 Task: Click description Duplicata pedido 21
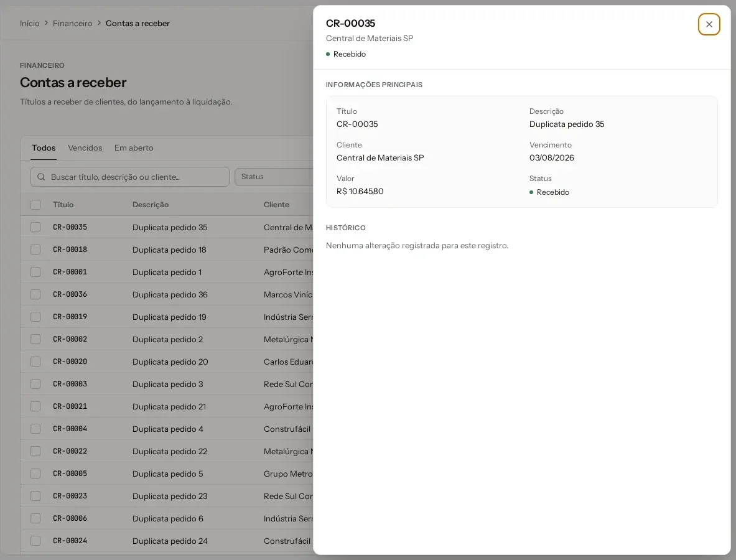point(169,406)
